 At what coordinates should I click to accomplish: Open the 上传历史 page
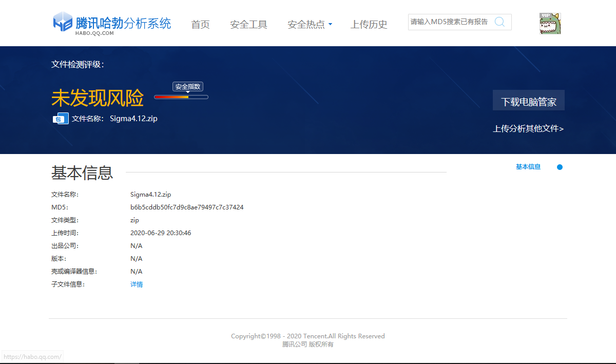(369, 25)
